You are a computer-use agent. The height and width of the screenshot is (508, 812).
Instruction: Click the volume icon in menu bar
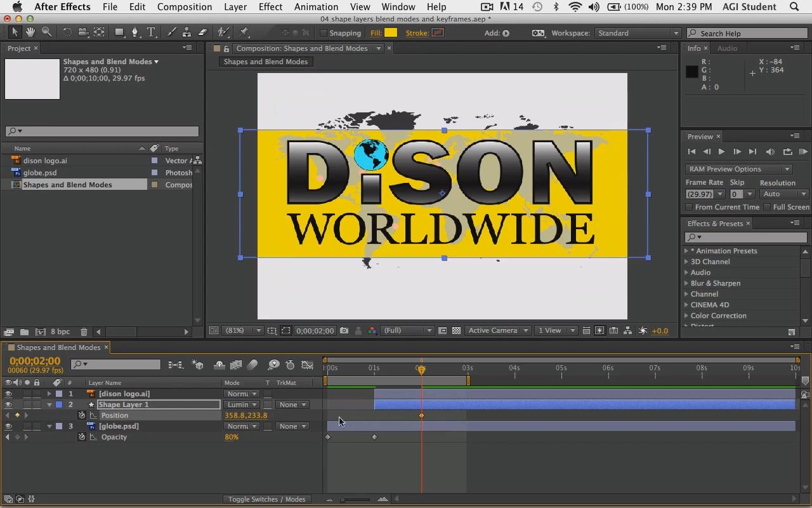click(x=594, y=7)
